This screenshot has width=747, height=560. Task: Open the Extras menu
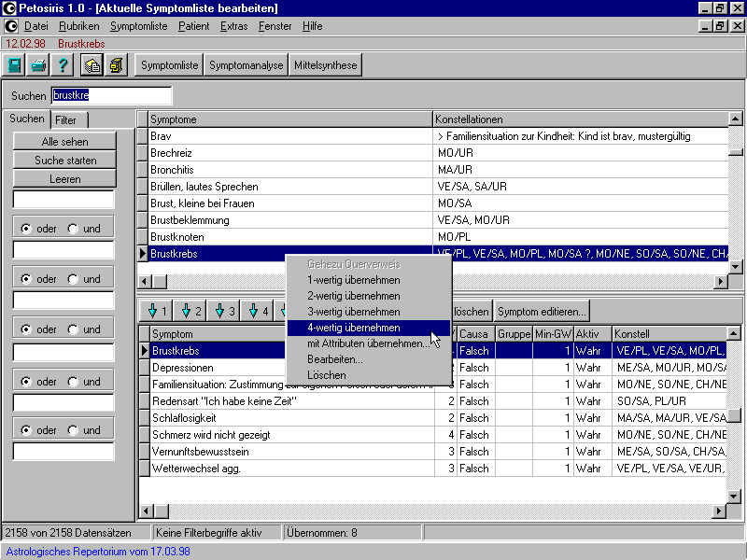pos(234,26)
